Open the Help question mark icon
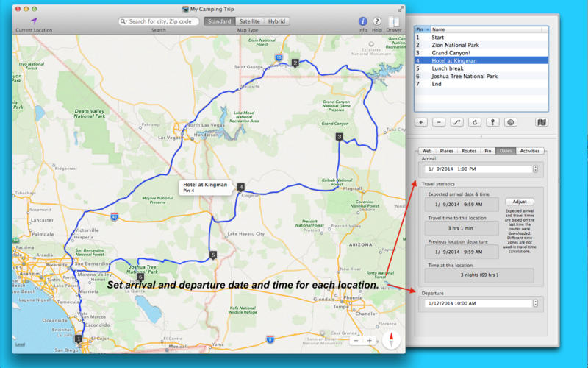 point(376,21)
